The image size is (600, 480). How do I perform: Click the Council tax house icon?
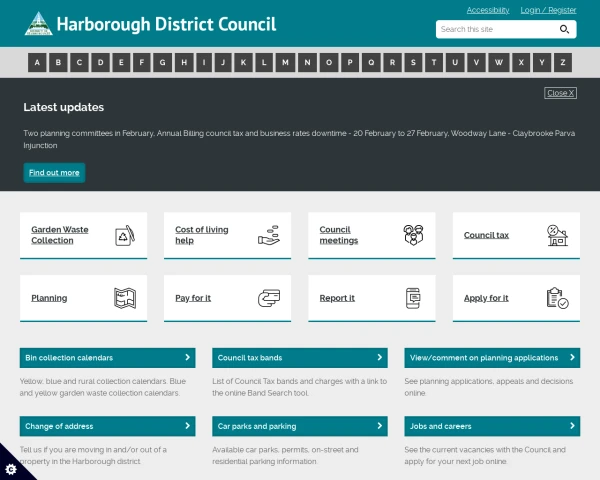tap(557, 235)
